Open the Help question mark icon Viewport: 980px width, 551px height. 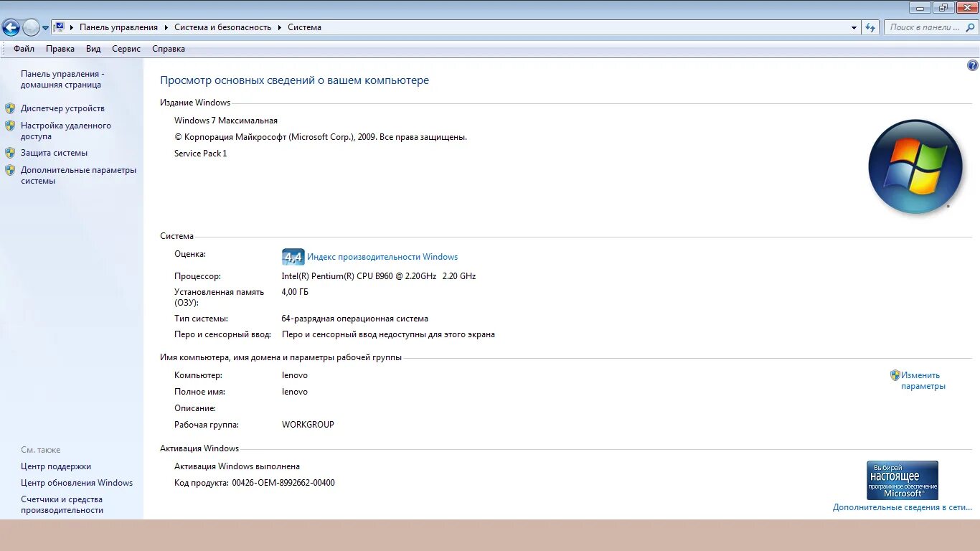973,65
